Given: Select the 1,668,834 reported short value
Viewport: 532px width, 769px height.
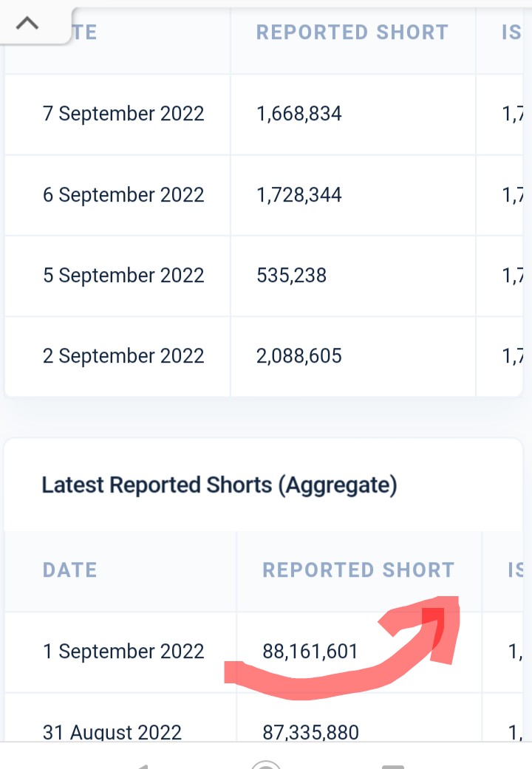Looking at the screenshot, I should pos(299,114).
